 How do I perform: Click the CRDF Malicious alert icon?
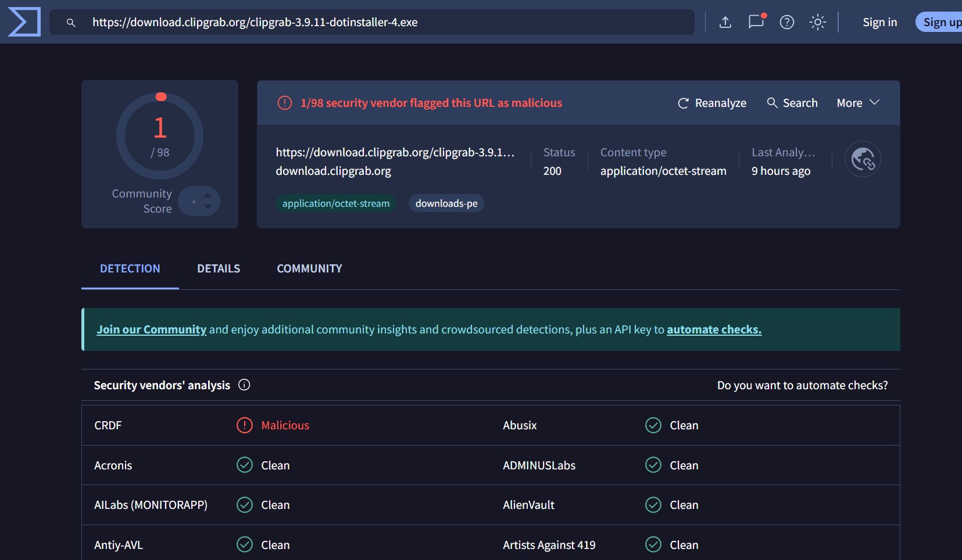245,425
